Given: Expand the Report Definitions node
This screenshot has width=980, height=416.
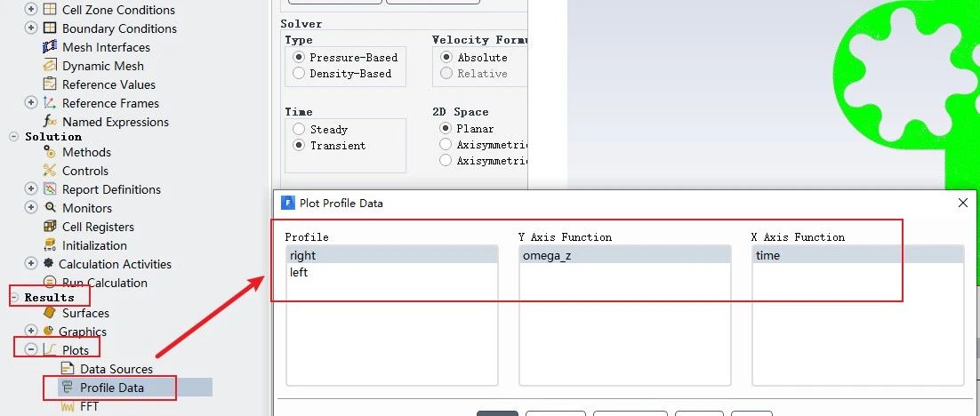Looking at the screenshot, I should pyautogui.click(x=31, y=189).
